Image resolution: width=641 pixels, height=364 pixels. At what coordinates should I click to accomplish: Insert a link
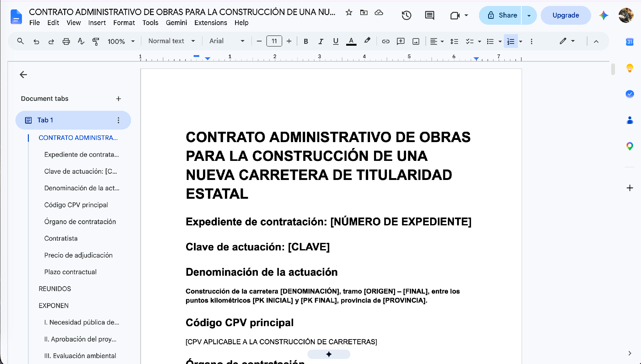(x=386, y=41)
